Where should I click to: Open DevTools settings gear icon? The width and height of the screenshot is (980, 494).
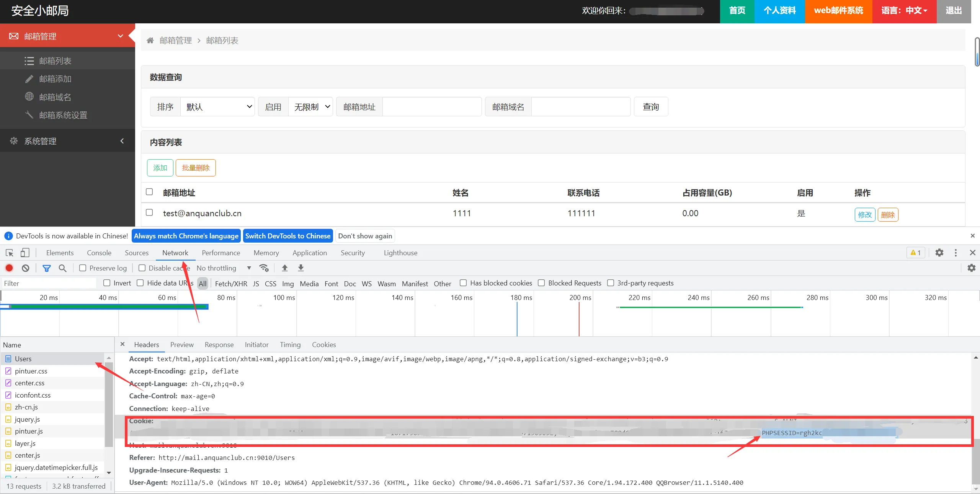coord(939,253)
